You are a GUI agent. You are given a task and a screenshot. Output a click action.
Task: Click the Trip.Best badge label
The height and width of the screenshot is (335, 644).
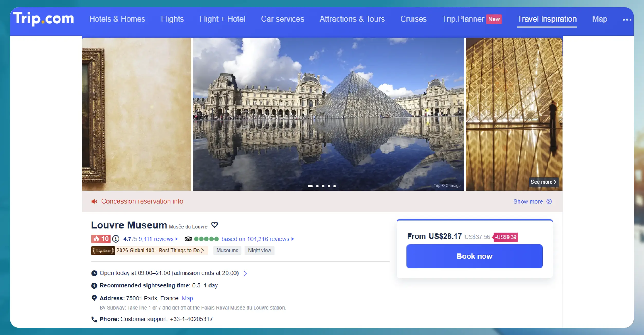[x=103, y=250]
